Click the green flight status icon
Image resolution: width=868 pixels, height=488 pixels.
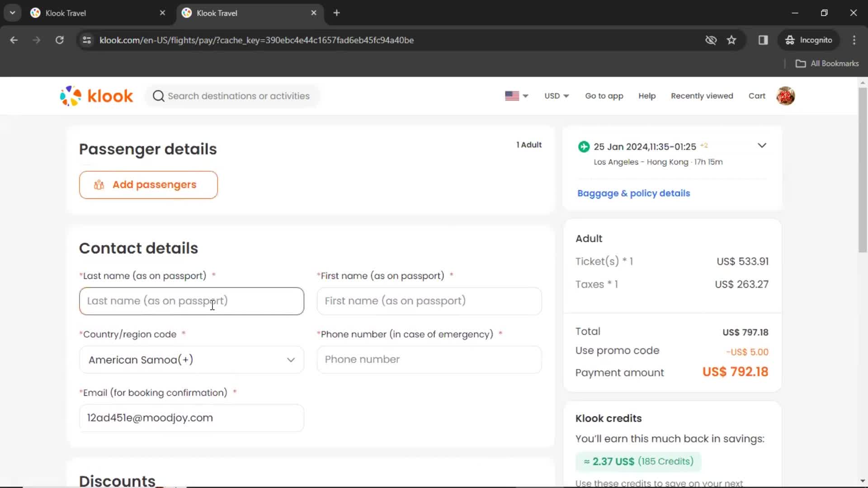pyautogui.click(x=584, y=146)
